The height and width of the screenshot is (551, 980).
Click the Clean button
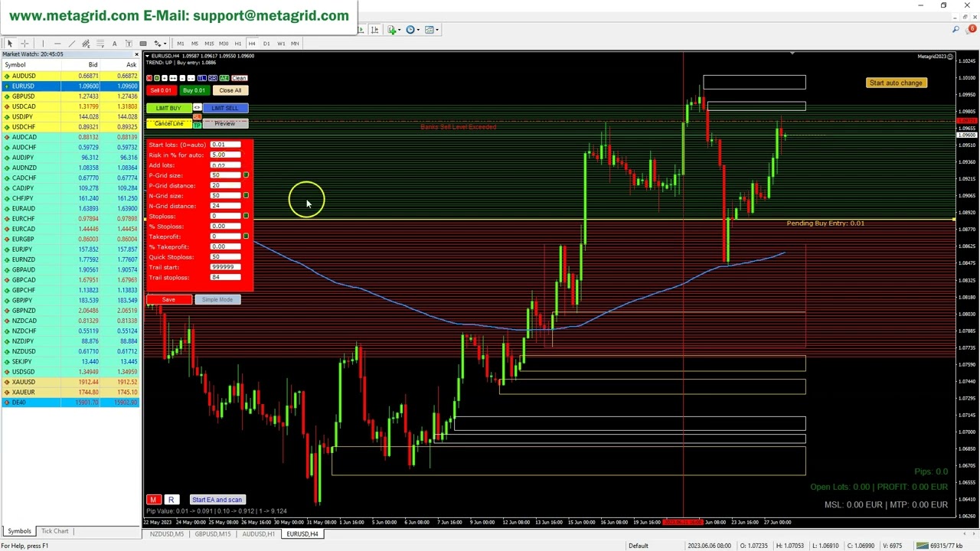coord(240,78)
